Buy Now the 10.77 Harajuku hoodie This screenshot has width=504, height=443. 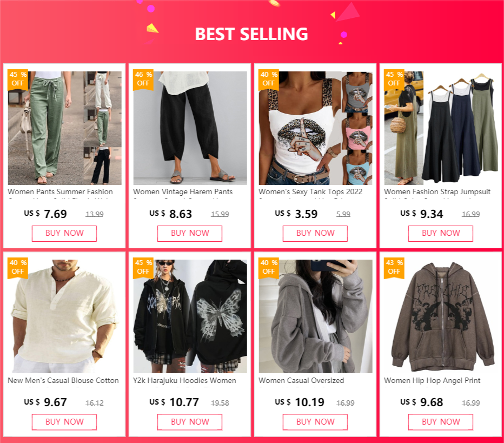pos(190,422)
